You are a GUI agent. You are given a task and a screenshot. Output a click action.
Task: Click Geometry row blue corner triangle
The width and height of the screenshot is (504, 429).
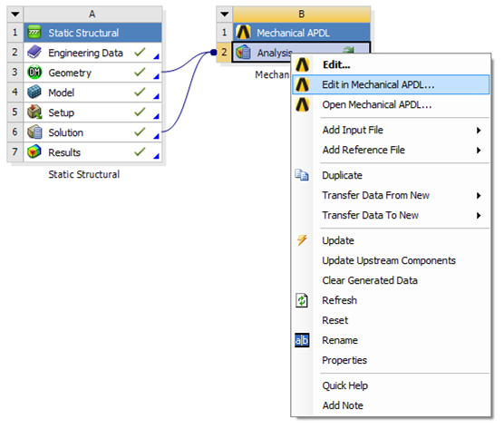pos(157,76)
